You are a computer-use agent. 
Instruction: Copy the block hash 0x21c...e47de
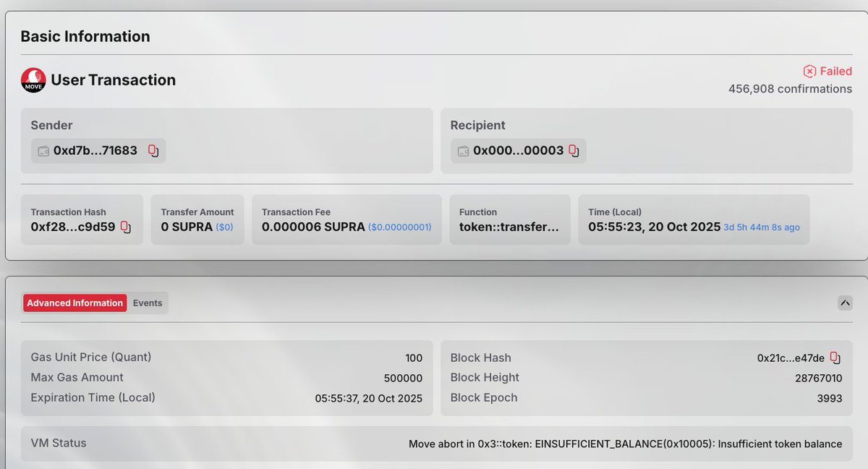click(x=835, y=358)
